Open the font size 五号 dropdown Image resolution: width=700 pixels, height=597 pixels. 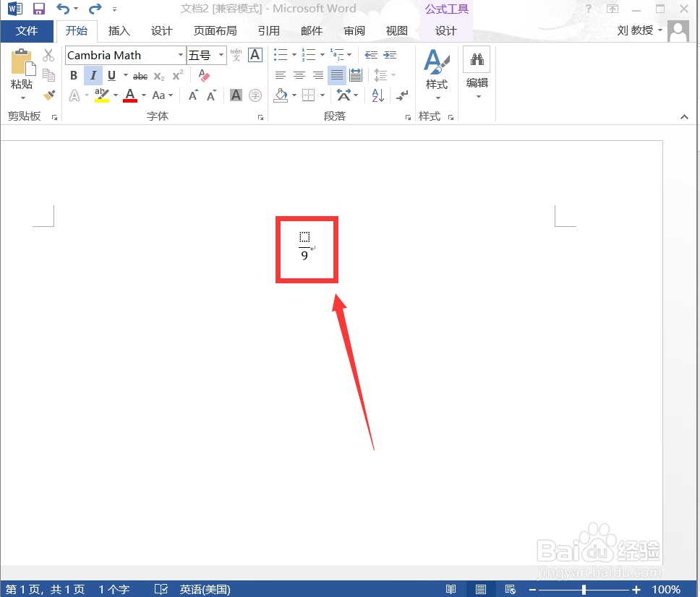click(221, 55)
